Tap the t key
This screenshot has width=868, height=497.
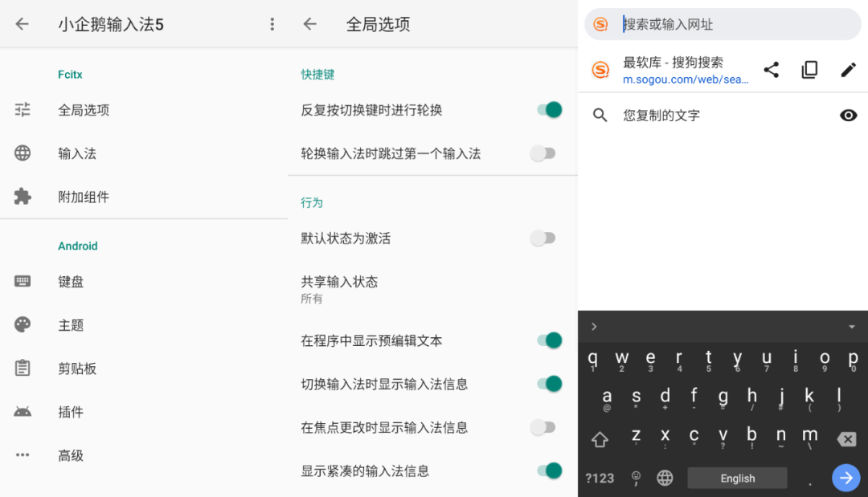pos(708,361)
